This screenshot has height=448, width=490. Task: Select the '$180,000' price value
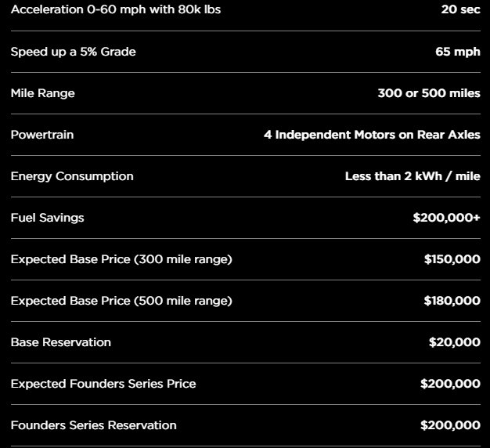(x=452, y=301)
